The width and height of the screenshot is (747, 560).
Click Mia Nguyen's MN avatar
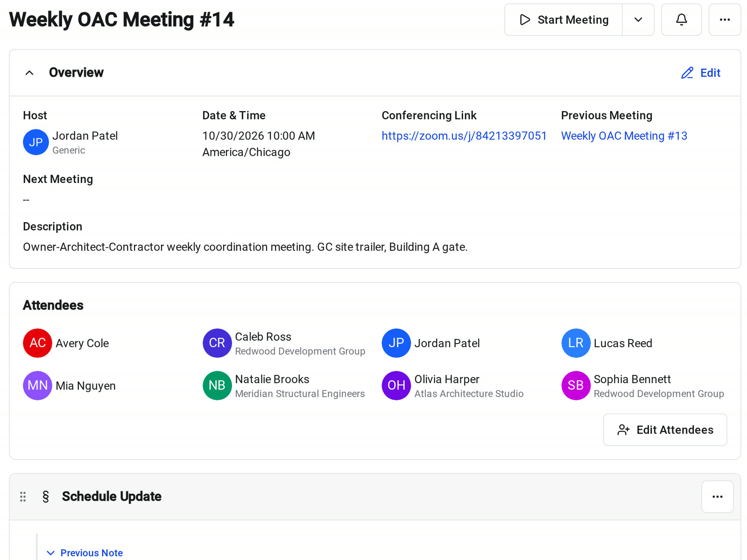pos(37,385)
